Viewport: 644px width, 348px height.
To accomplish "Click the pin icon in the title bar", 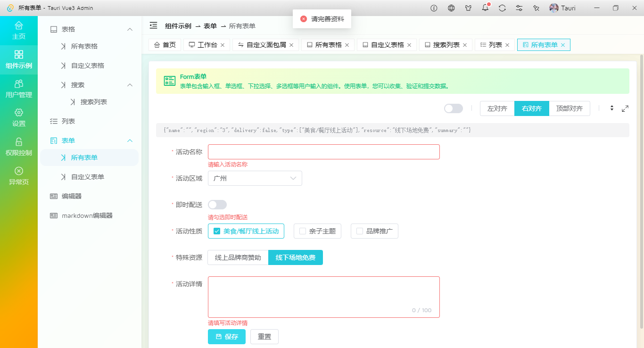I will (536, 8).
